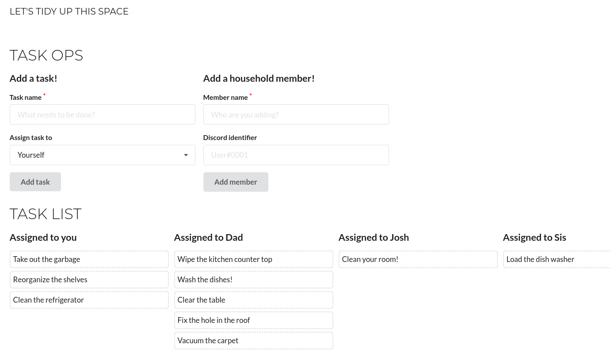This screenshot has width=611, height=364.
Task: Open the Assign task to dropdown
Action: coord(102,155)
